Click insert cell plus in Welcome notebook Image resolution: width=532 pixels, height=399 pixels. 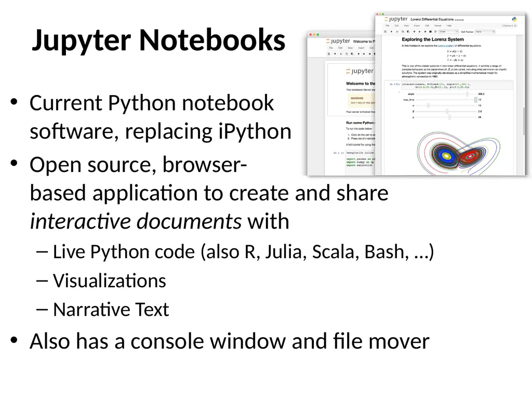tap(335, 54)
